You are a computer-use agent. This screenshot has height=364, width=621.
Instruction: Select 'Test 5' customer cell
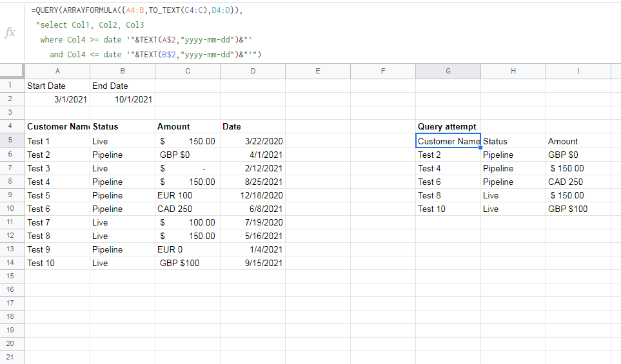click(57, 195)
